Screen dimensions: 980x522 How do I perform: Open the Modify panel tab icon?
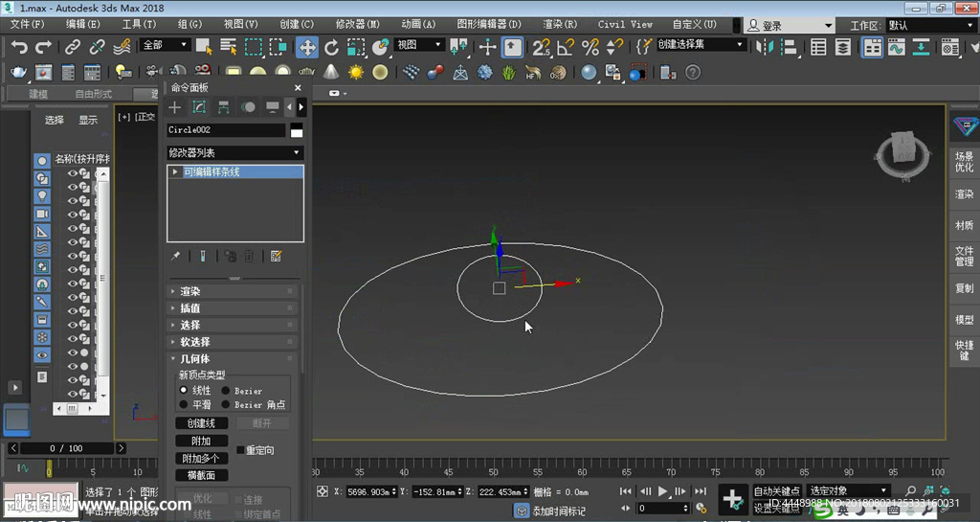coord(199,107)
